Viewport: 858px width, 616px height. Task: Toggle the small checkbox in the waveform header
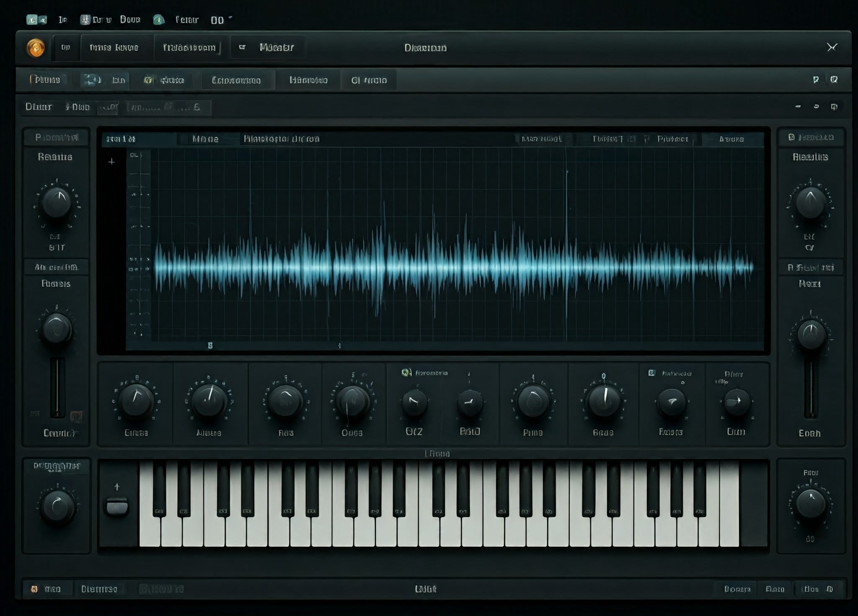(632, 139)
